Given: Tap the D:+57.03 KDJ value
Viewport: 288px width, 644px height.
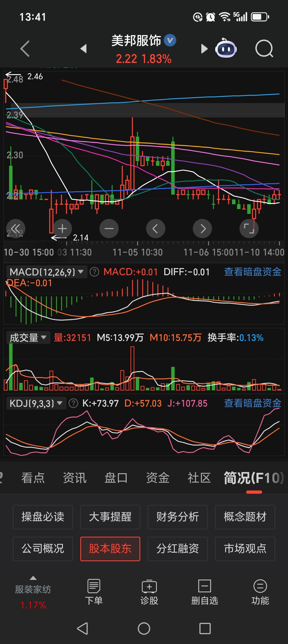Looking at the screenshot, I should pos(143,403).
